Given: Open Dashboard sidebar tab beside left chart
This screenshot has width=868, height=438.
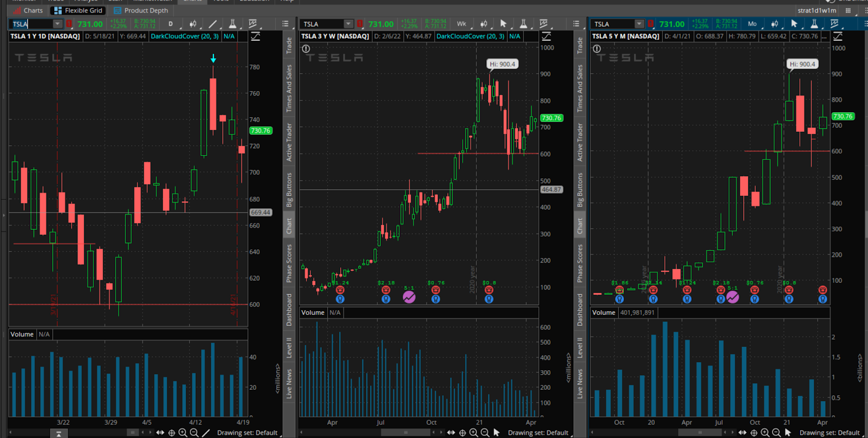Looking at the screenshot, I should (289, 310).
